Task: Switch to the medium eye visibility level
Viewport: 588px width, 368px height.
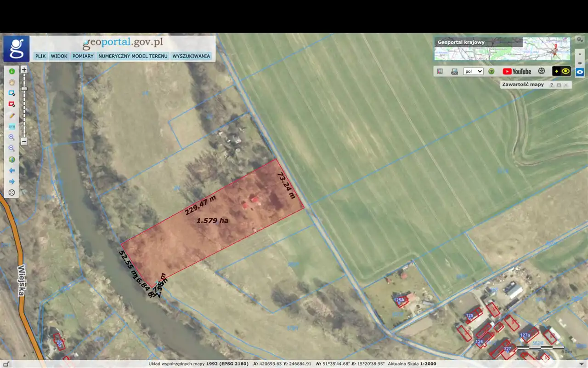Action: pos(580,63)
